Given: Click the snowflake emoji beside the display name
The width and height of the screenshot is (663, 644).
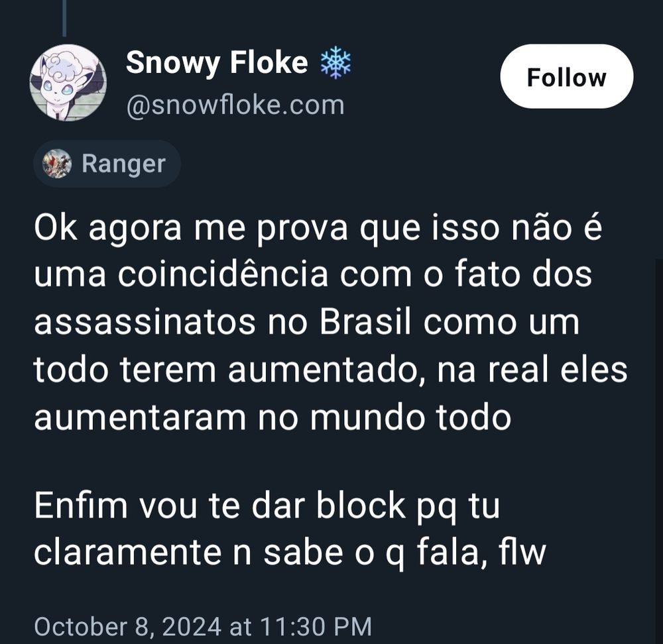Looking at the screenshot, I should click(x=335, y=62).
